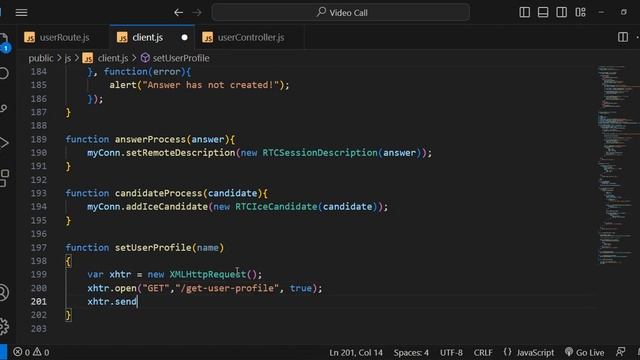Open the errors and warnings status indicator
Viewport: 640px width, 360px height.
[x=31, y=352]
